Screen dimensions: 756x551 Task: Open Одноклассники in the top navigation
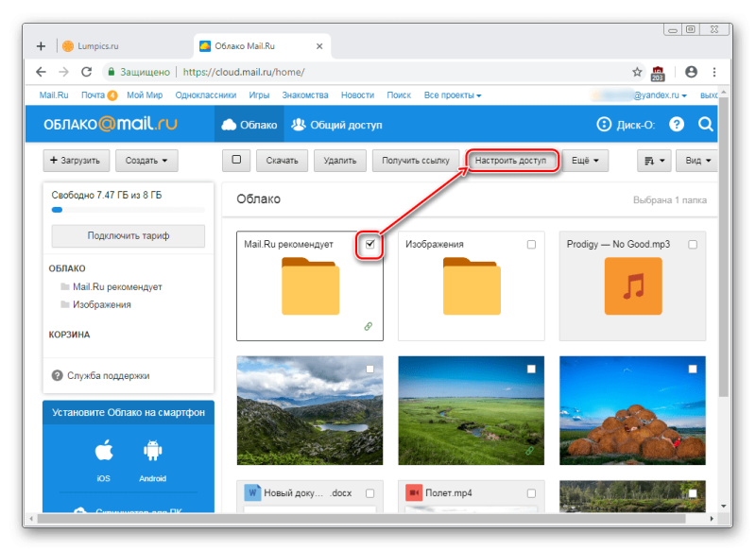coord(206,95)
